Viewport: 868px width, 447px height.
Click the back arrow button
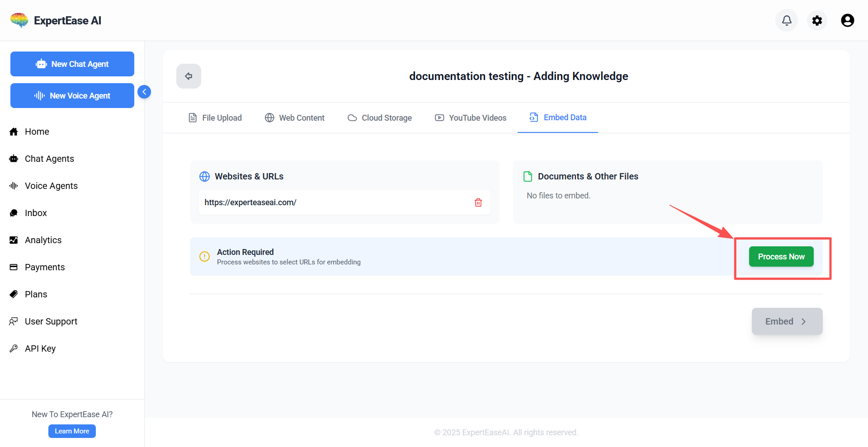[189, 76]
